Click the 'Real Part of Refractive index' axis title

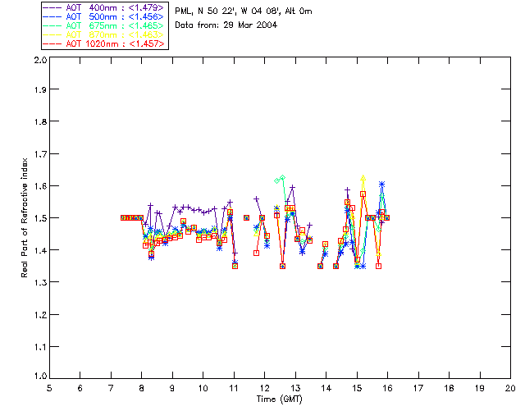click(24, 218)
